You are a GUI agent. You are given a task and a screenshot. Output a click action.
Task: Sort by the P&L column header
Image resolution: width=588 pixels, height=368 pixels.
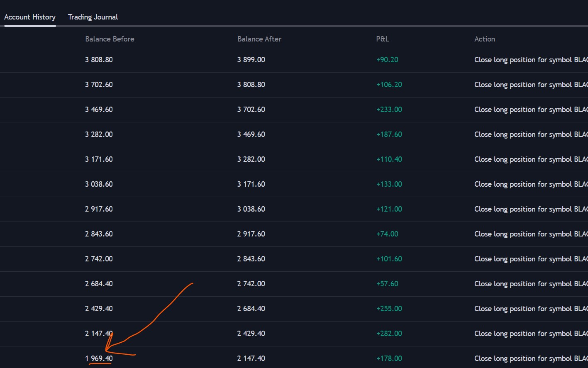click(383, 39)
